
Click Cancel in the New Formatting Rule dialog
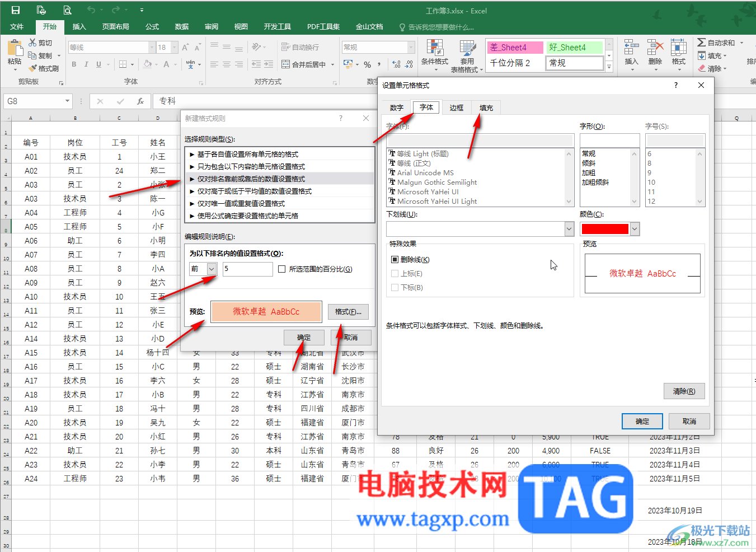coord(351,338)
